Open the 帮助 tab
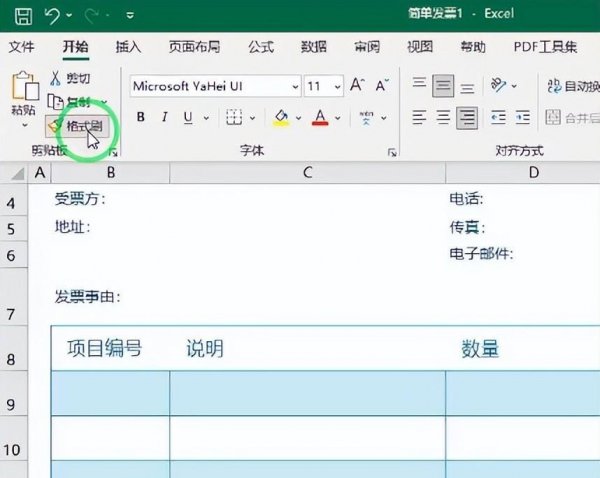The image size is (600, 478). 473,47
